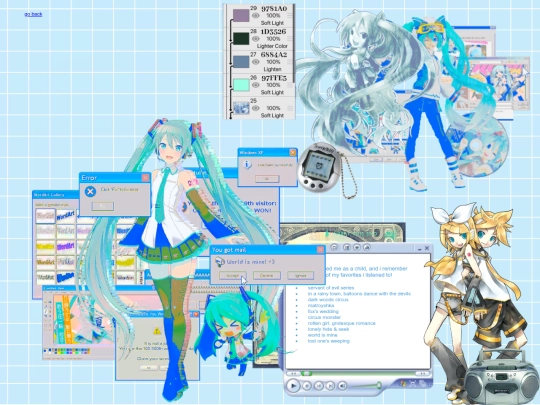Switch the media player to full screen view

(413, 383)
